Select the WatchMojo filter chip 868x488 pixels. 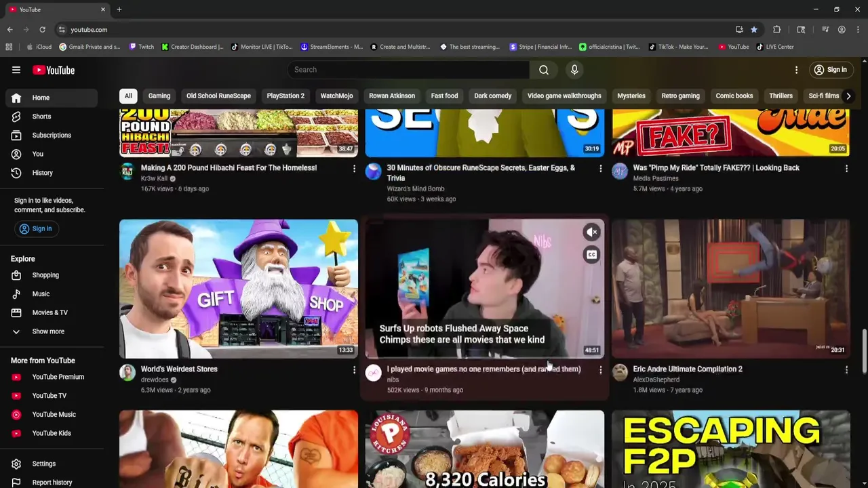(336, 96)
